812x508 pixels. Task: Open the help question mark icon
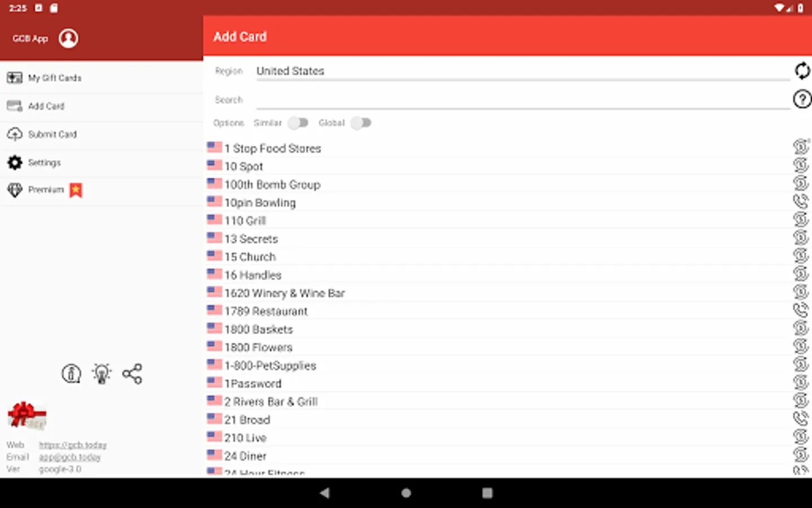click(802, 99)
